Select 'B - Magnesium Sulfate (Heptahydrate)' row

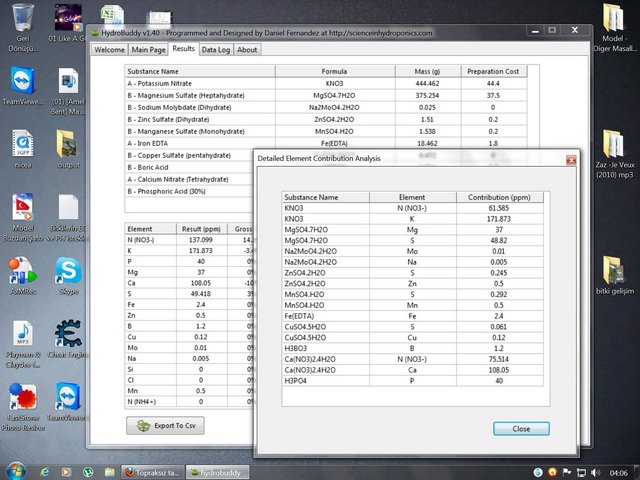click(x=326, y=96)
